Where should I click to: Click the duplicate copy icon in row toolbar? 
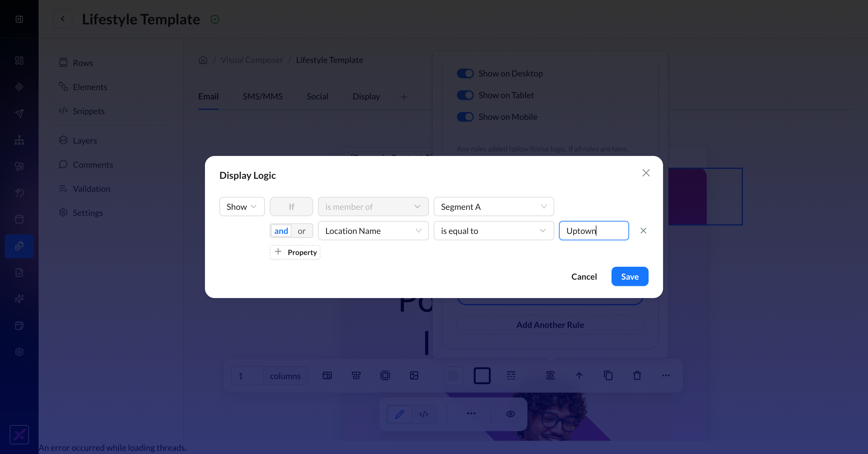click(x=608, y=376)
